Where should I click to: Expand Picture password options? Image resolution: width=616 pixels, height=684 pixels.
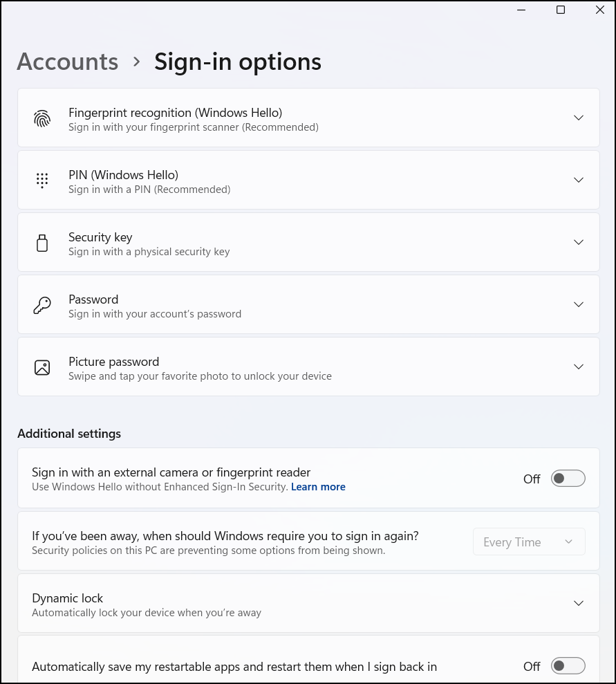point(578,367)
